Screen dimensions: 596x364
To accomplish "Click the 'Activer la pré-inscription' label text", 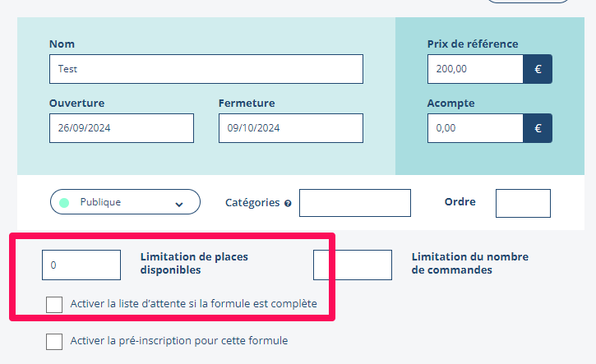I will 179,340.
